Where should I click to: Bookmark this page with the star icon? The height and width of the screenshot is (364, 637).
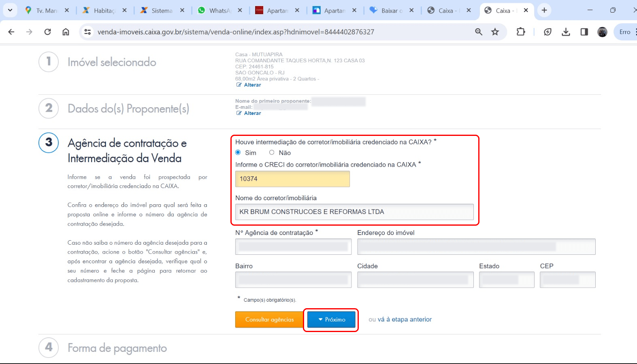(x=495, y=32)
